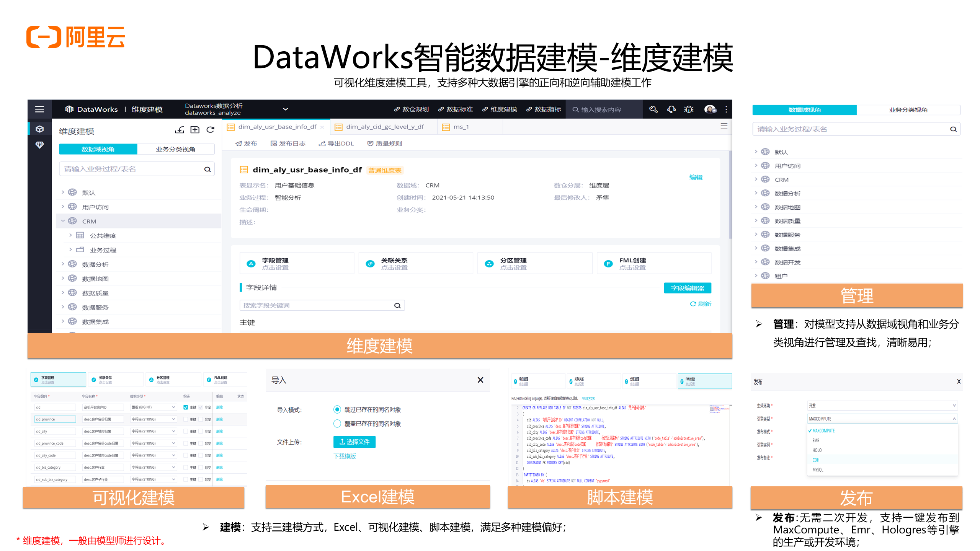
Task: Select the 跳过已存在的同名对象 import option
Action: tap(337, 409)
